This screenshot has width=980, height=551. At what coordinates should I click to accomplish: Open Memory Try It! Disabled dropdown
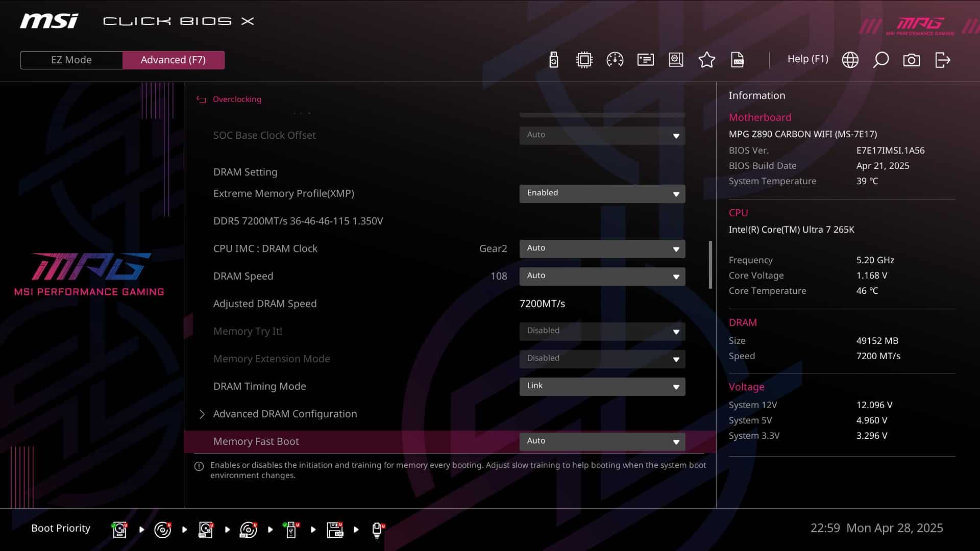pyautogui.click(x=602, y=331)
